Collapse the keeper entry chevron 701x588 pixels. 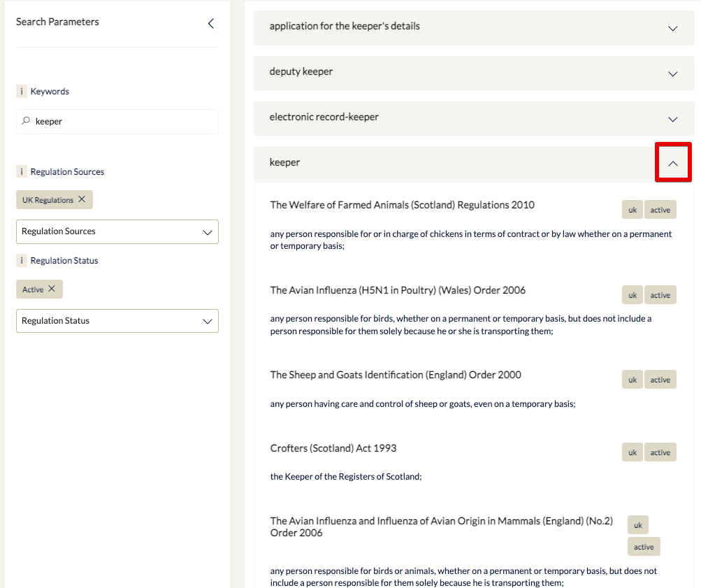tap(673, 164)
